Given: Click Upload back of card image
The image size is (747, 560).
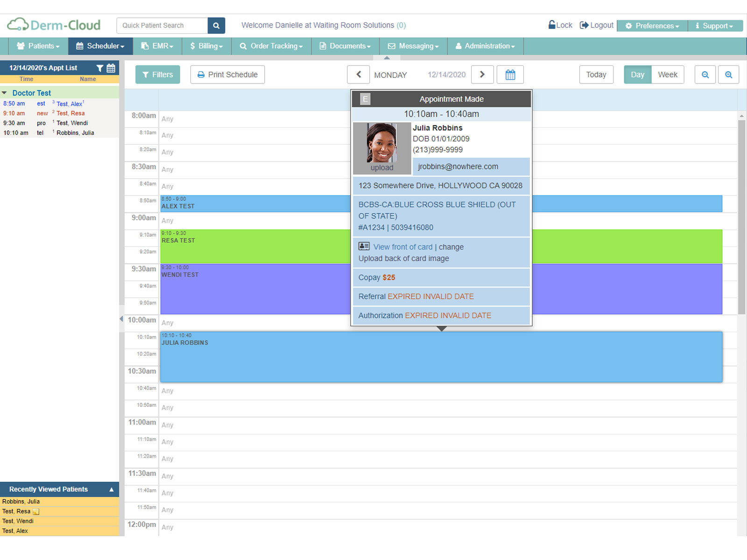Looking at the screenshot, I should point(404,259).
